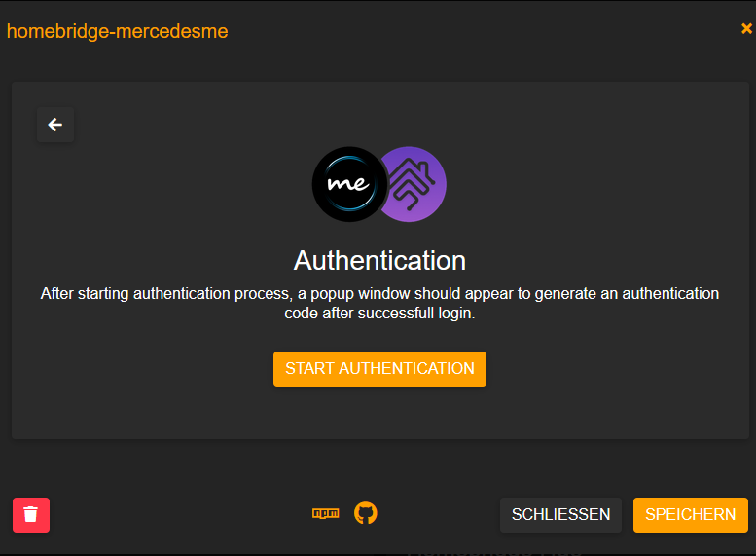Click the description line mentioning popup window
The width and height of the screenshot is (756, 556).
[x=379, y=293]
